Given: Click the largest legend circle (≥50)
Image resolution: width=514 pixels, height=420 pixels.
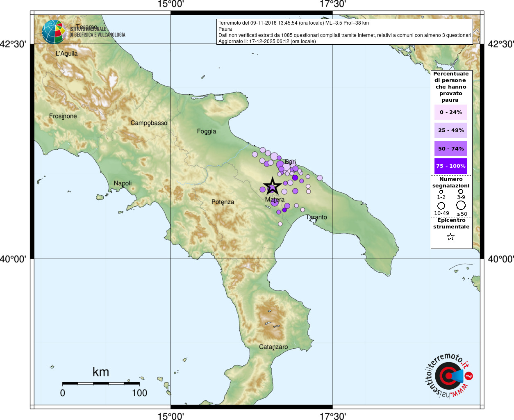Looking at the screenshot, I should coord(461,205).
